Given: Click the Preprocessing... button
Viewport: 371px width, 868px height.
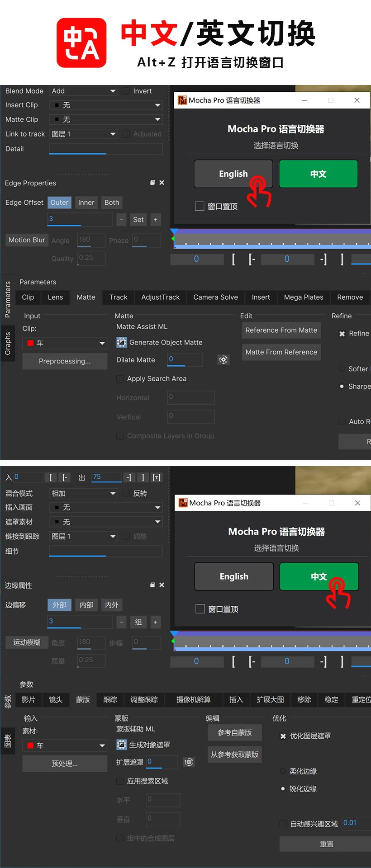Looking at the screenshot, I should (x=65, y=361).
